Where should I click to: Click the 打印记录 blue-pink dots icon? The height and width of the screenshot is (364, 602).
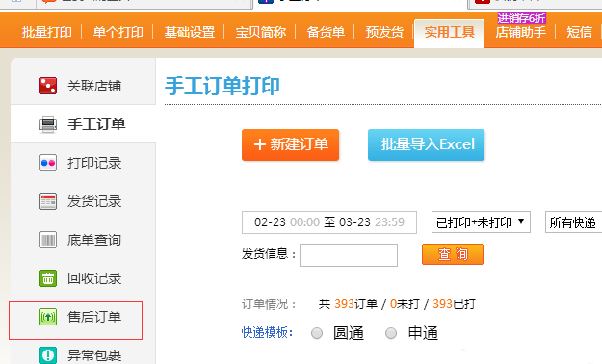click(x=48, y=163)
